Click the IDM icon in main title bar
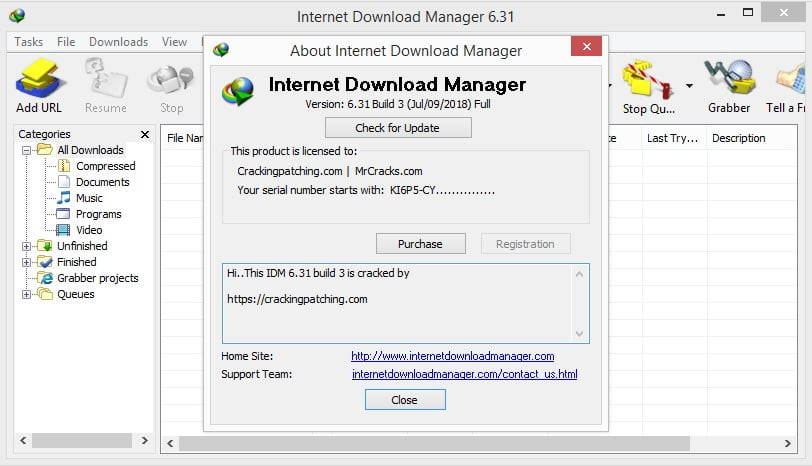812x466 pixels. click(17, 16)
